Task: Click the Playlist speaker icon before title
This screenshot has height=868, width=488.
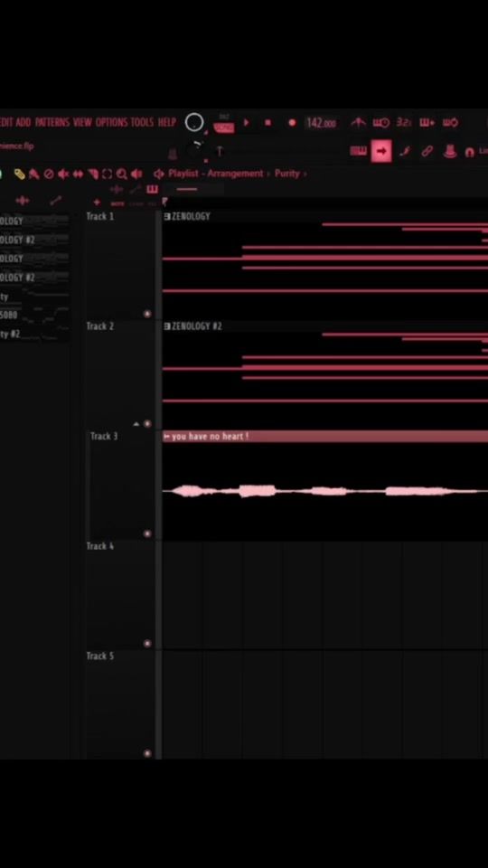Action: [x=159, y=174]
